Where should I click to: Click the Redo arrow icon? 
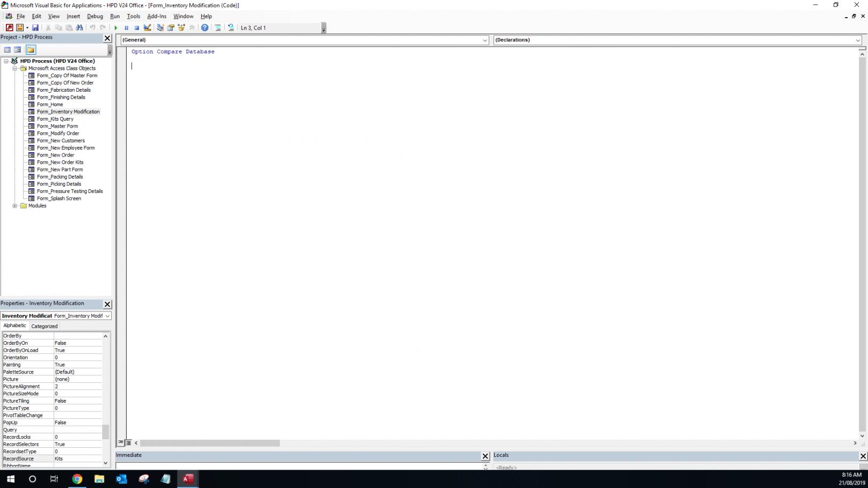pyautogui.click(x=103, y=28)
